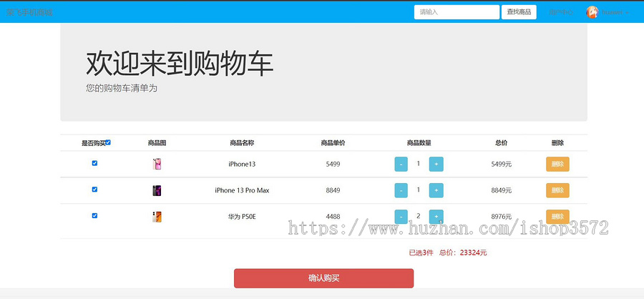Delete iPhone 13 Pro Max from cart

557,190
